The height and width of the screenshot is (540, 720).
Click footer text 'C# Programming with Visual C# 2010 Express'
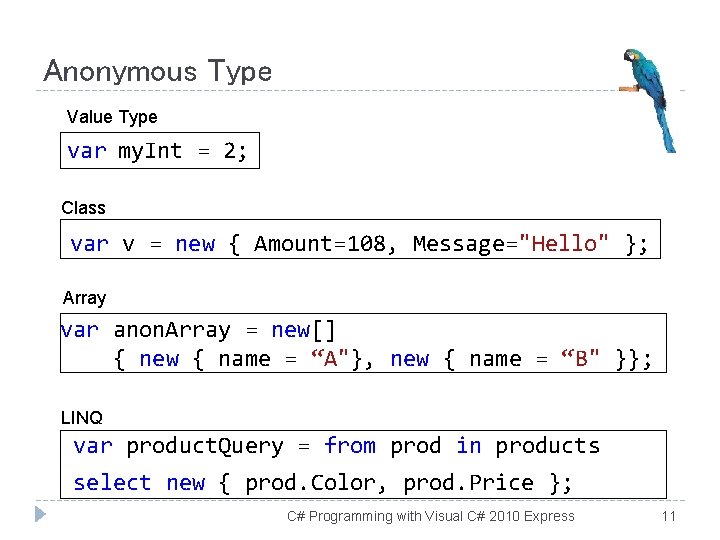pyautogui.click(x=431, y=516)
